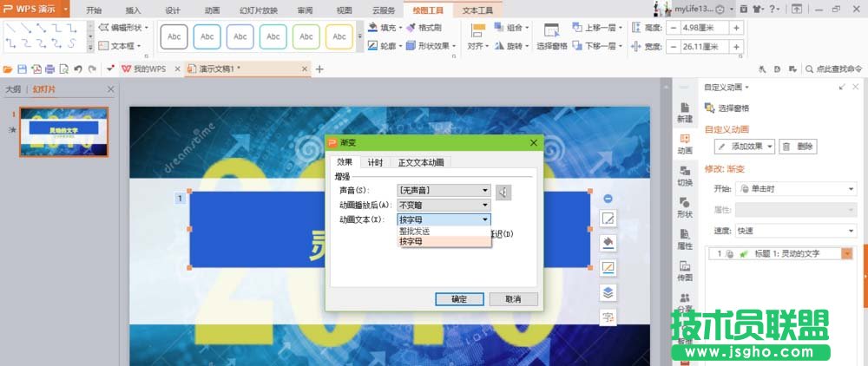
Task: Decrease shape width with minus button
Action: click(674, 47)
